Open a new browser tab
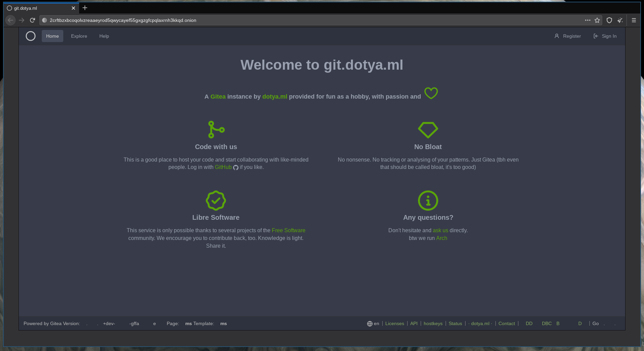 point(85,8)
